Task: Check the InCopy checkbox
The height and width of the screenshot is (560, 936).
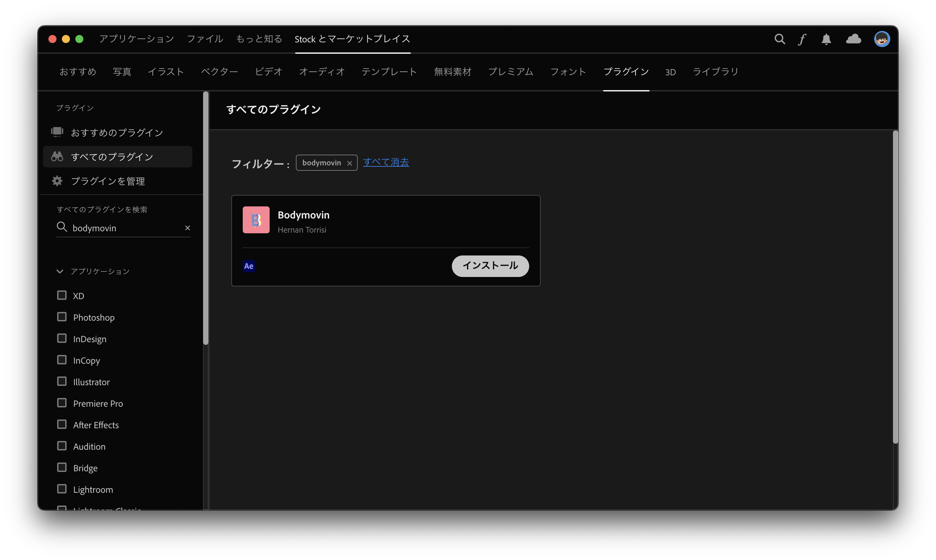Action: tap(62, 360)
